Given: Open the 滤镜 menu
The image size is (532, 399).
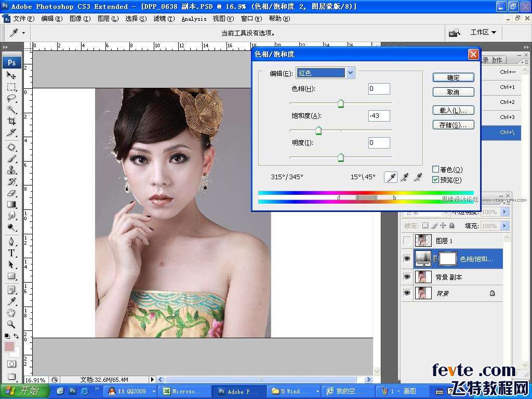Looking at the screenshot, I should [164, 19].
